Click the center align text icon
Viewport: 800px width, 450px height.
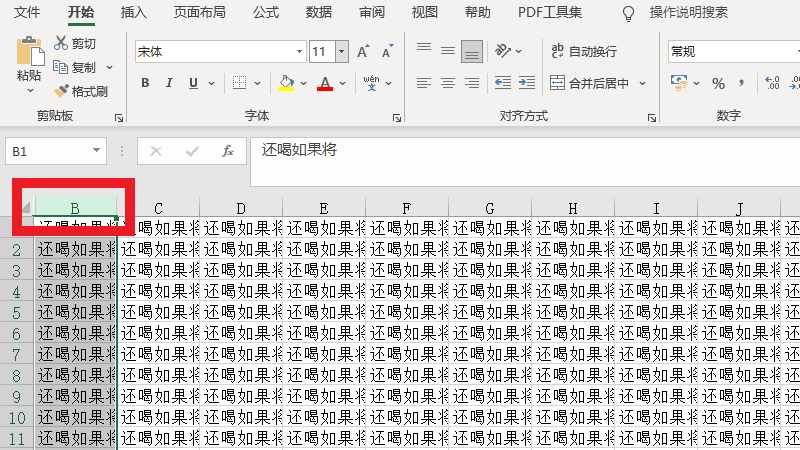[x=447, y=83]
